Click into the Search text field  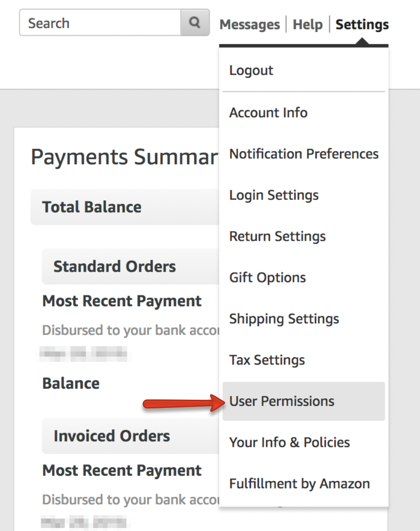click(x=100, y=22)
